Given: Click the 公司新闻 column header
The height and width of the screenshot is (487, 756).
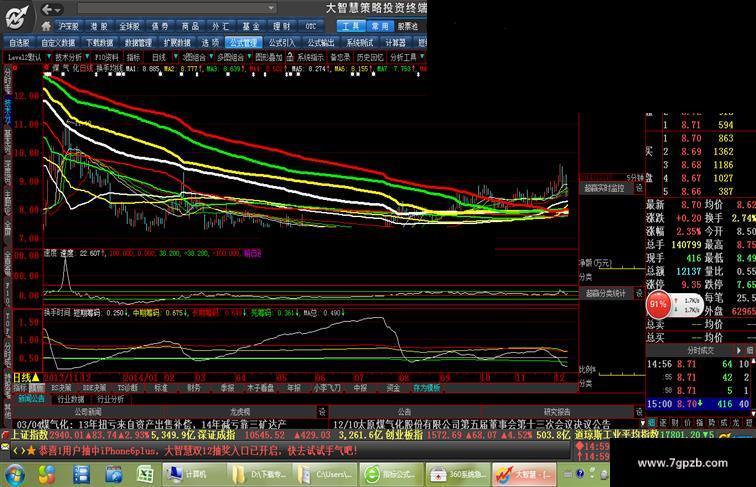Looking at the screenshot, I should point(88,412).
